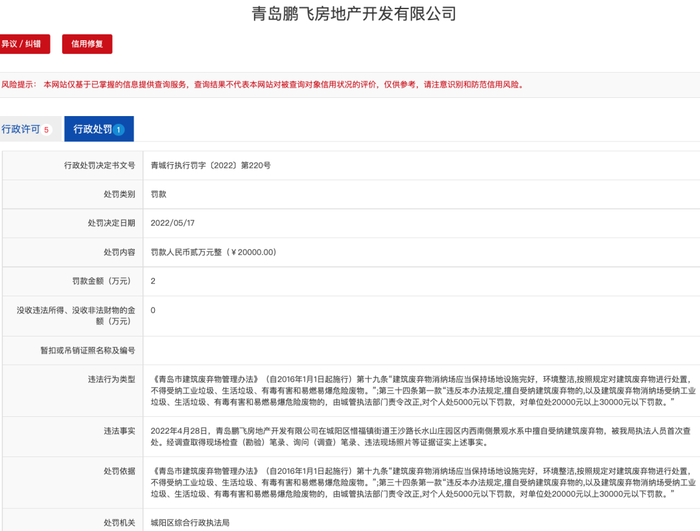Screen dimensions: 700x531
Task: Click the text 罚款人民币贰万元整 (¥20000.00)
Action: tap(213, 252)
